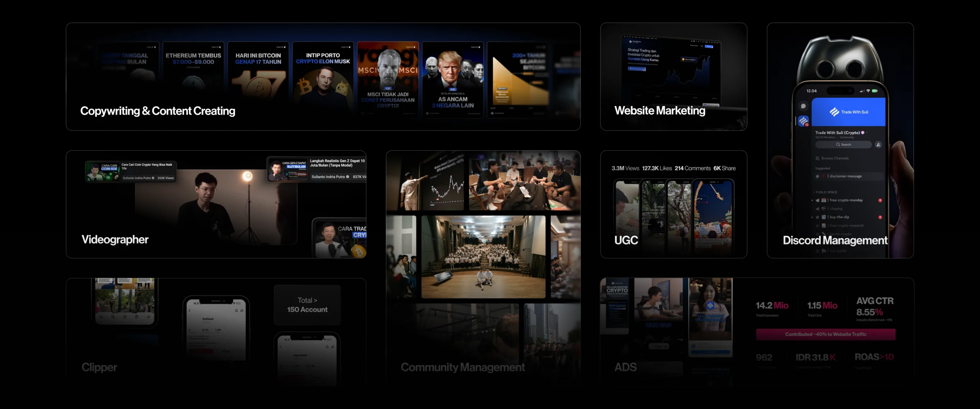This screenshot has height=409, width=980.
Task: Select the Intip Porto Crypto Elon Musk post
Action: (x=323, y=77)
